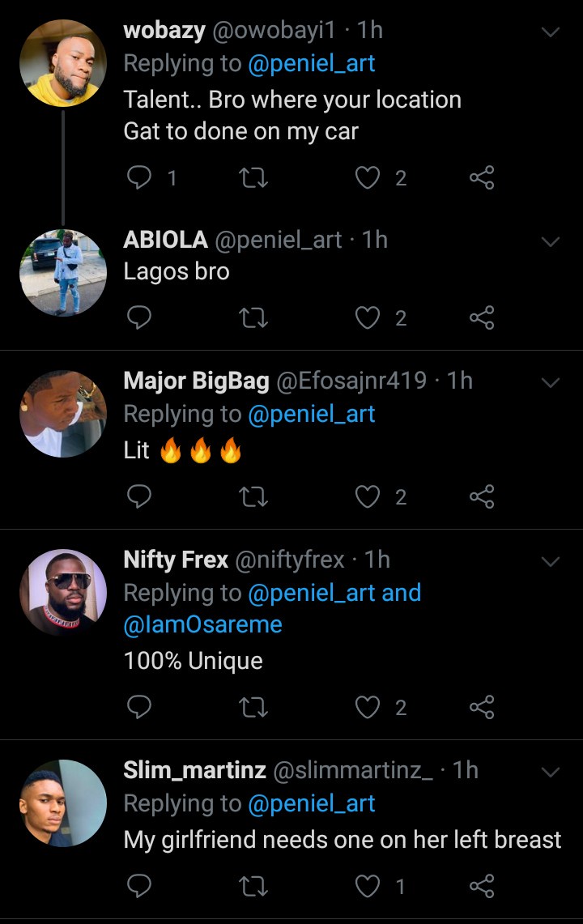Viewport: 583px width, 924px height.
Task: Retweet wobazy's tweet about car
Action: 254,177
